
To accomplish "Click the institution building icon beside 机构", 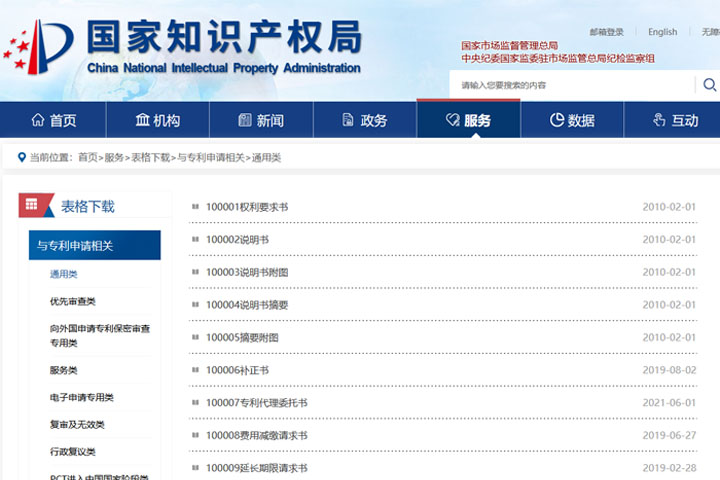I will [142, 120].
